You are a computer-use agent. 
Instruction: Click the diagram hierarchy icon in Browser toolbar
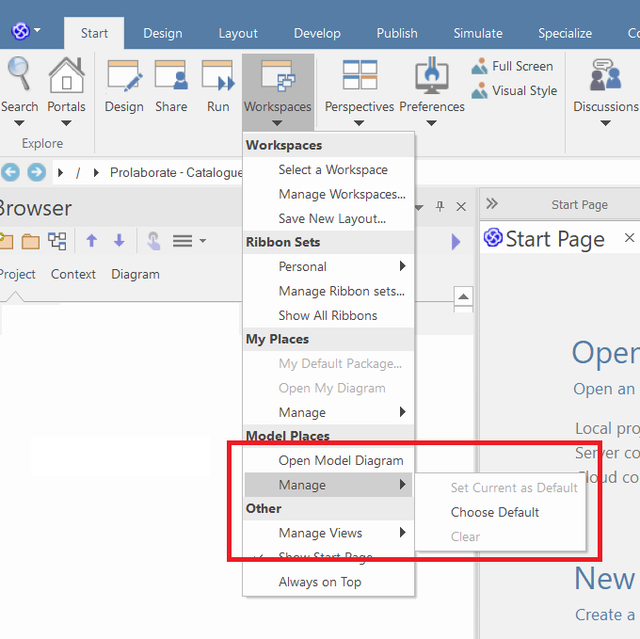pyautogui.click(x=57, y=241)
